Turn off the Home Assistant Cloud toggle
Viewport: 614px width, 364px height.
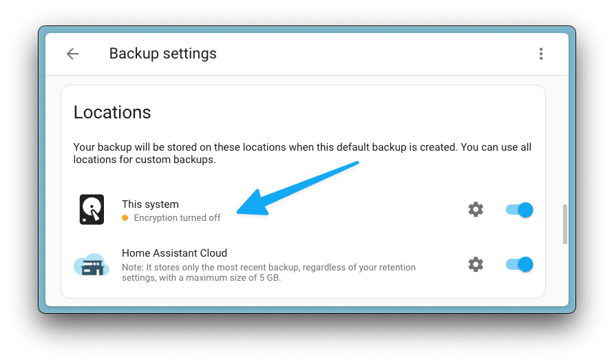click(x=519, y=264)
